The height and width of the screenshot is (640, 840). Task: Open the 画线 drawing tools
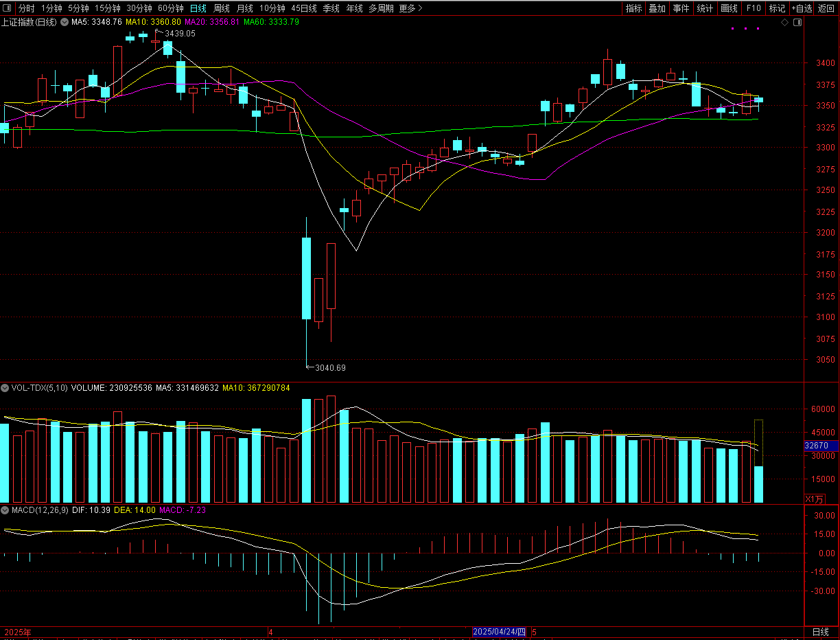[729, 8]
